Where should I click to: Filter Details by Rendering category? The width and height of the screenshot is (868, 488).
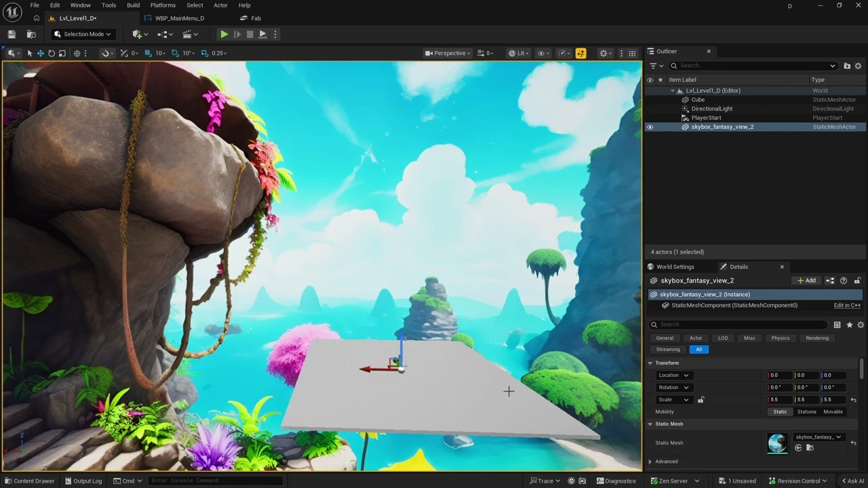tap(817, 338)
